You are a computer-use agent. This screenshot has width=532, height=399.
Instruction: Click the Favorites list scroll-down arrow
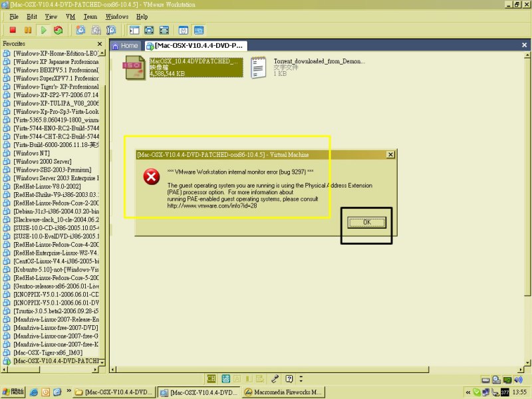[x=102, y=362]
